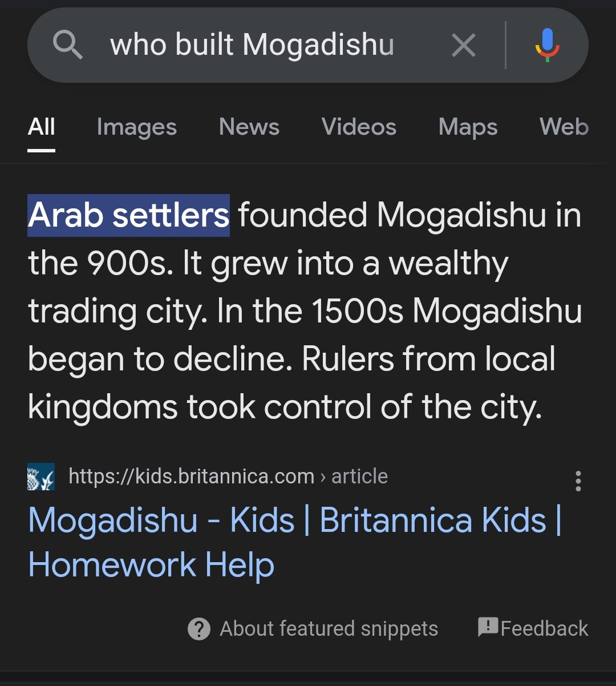Click the snippet sentence "began to decline"
Viewport: 616px width, 686px height.
coord(160,359)
